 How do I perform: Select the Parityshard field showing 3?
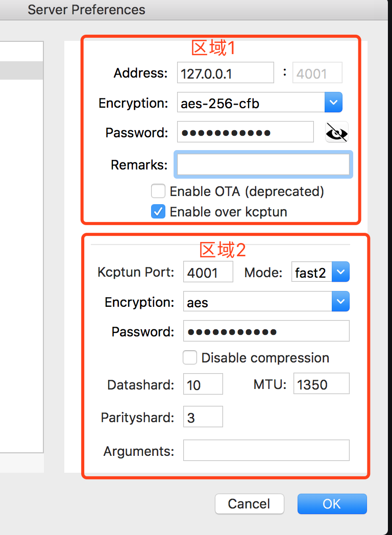coord(203,417)
